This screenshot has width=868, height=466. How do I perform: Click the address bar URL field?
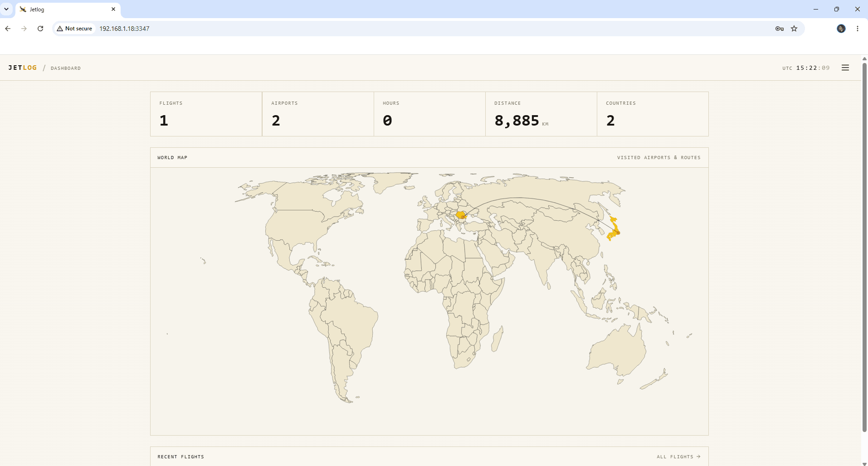click(x=435, y=29)
